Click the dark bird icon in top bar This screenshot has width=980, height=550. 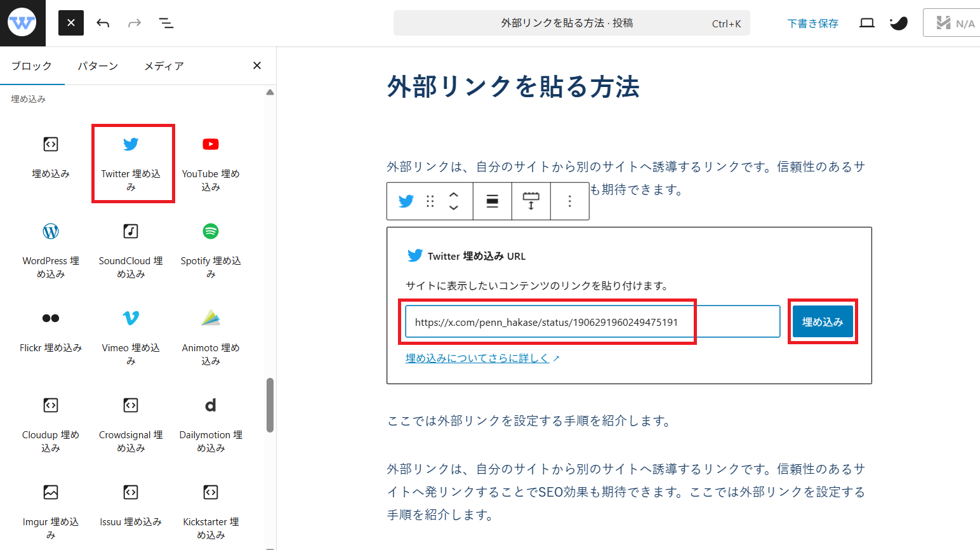(x=899, y=23)
